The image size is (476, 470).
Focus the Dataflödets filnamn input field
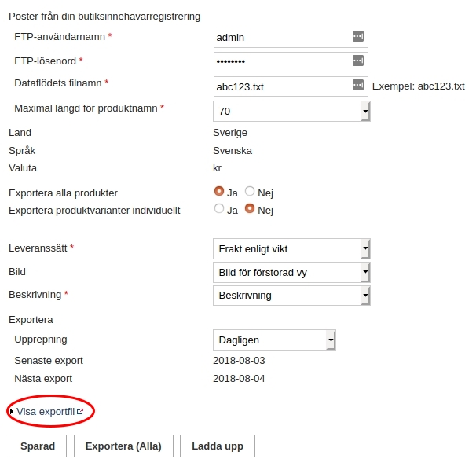[x=291, y=86]
